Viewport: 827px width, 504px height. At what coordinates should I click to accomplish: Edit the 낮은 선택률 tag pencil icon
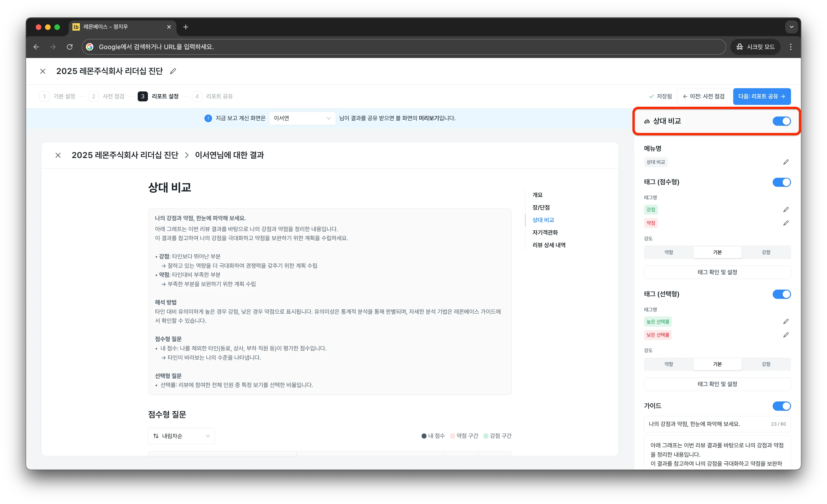[786, 335]
